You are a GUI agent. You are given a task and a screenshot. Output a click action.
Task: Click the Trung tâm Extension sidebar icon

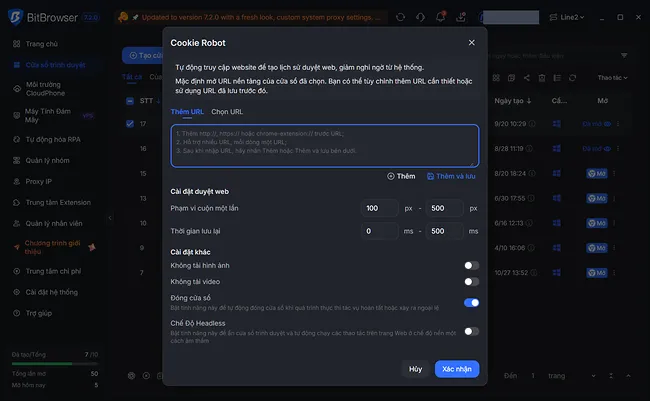(x=17, y=202)
